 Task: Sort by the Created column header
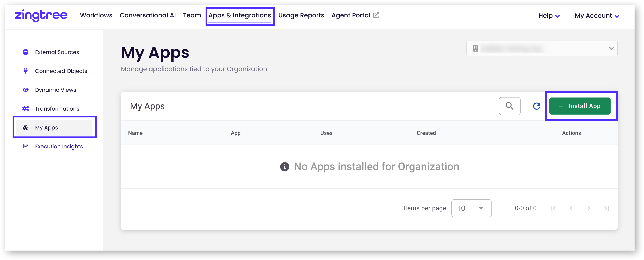point(426,133)
